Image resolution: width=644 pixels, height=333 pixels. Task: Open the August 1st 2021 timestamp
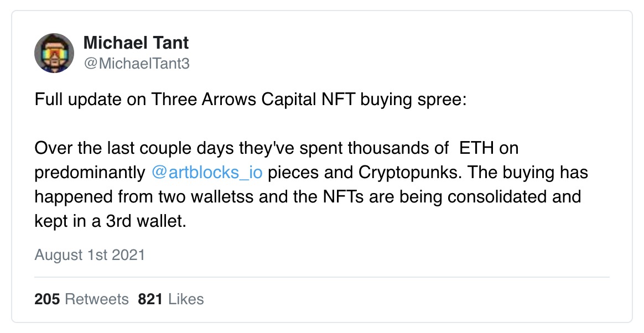(90, 255)
